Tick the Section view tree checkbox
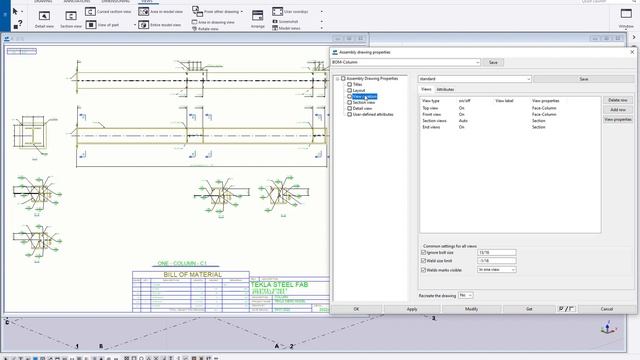This screenshot has width=640, height=360. 349,102
